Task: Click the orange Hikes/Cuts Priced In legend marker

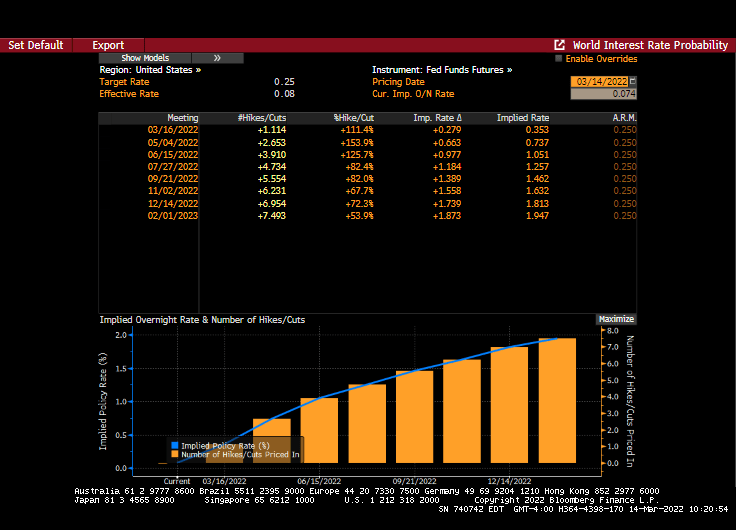Action: pos(175,454)
